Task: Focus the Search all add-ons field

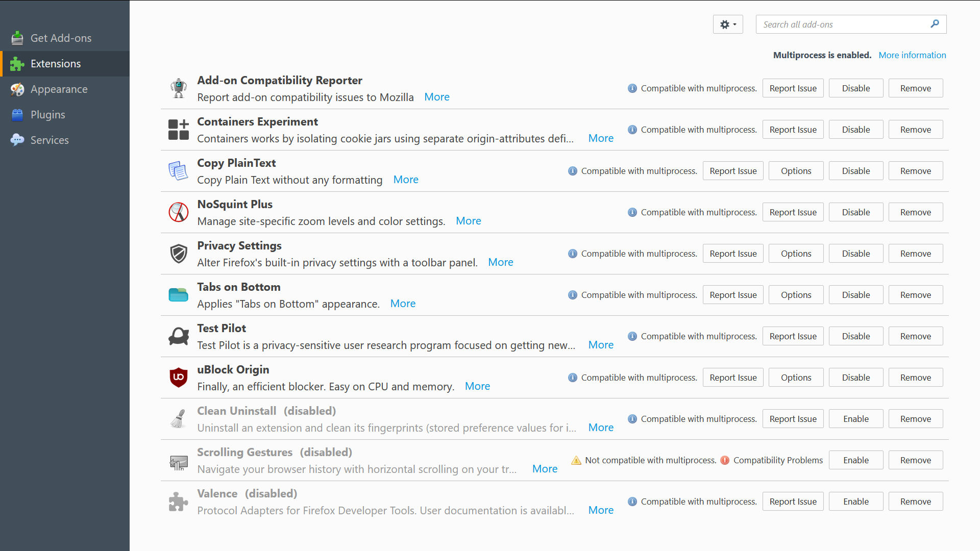Action: point(842,24)
